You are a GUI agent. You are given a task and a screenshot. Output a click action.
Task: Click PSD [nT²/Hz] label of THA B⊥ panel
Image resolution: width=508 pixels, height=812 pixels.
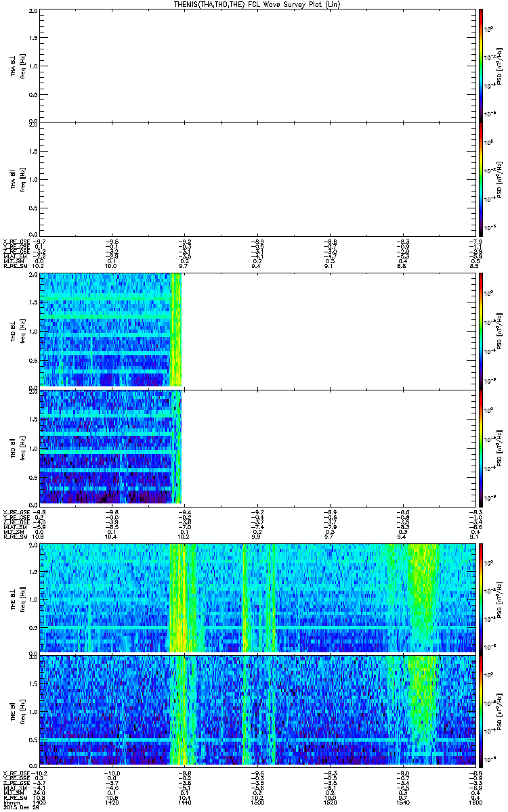(500, 66)
